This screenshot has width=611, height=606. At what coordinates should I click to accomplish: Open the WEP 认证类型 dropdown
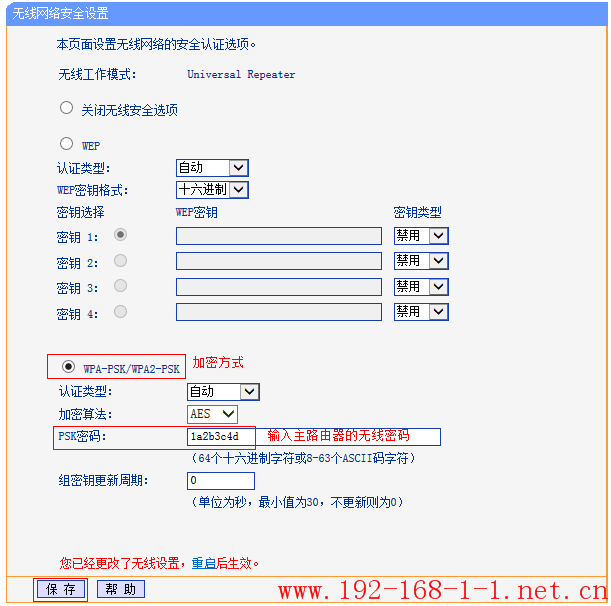(212, 168)
